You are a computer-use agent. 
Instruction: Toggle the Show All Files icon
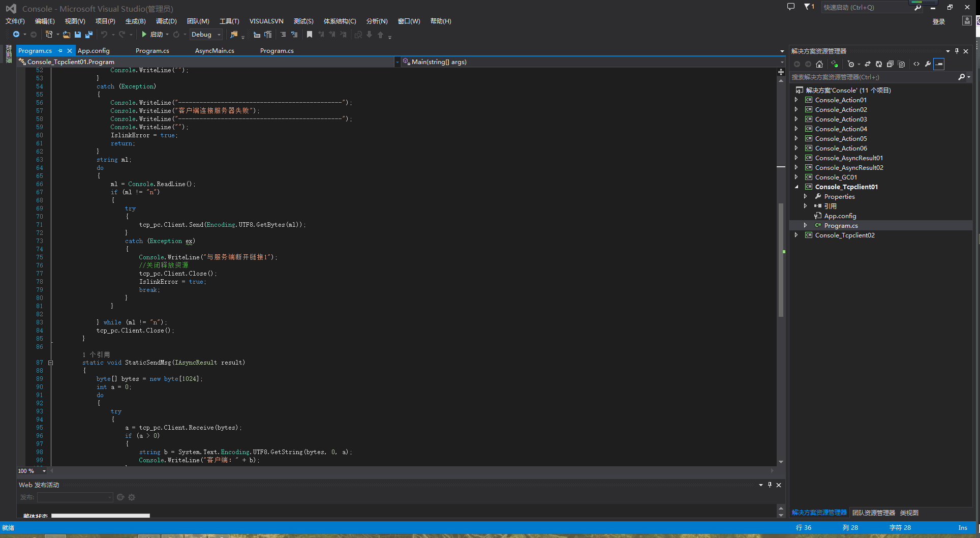coord(901,64)
